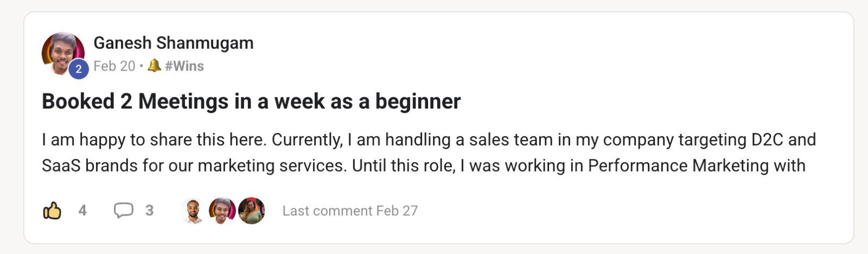868x254 pixels.
Task: Click the bell icon beside #Wins
Action: point(155,66)
